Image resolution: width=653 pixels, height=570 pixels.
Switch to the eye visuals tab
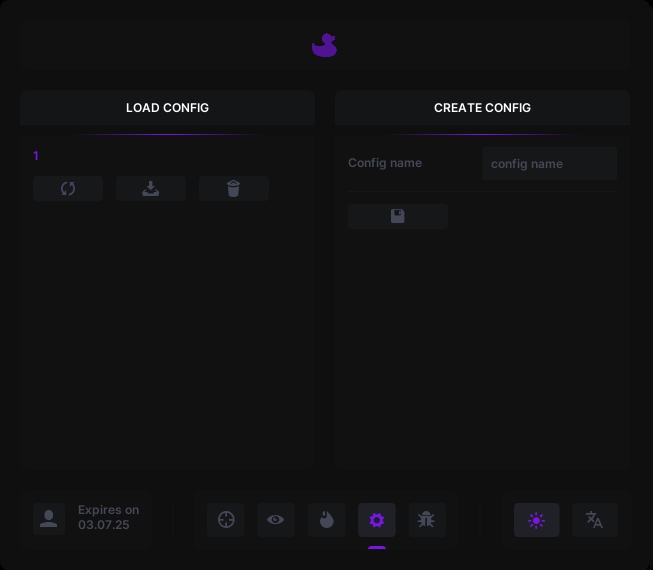pos(276,520)
